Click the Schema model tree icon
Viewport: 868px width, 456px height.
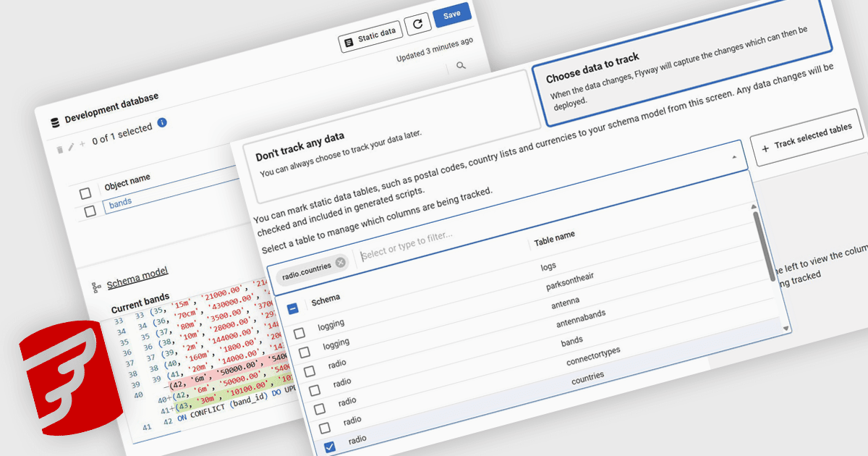(x=96, y=287)
